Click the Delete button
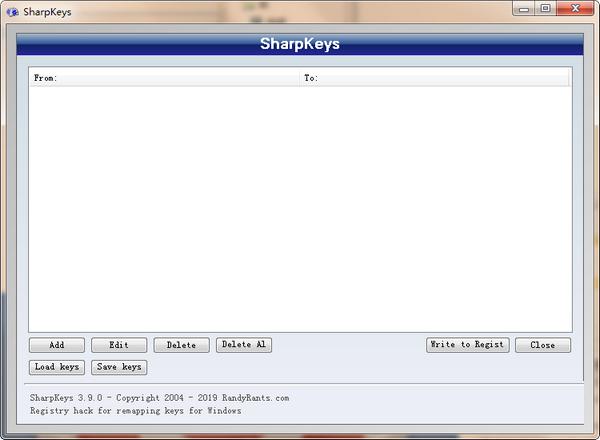Image resolution: width=600 pixels, height=440 pixels. click(181, 345)
